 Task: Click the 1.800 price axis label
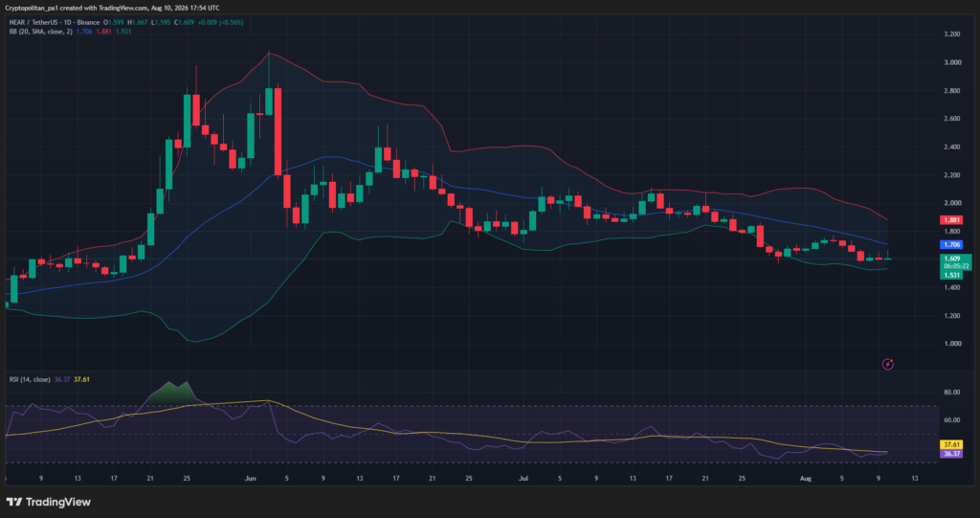click(952, 232)
